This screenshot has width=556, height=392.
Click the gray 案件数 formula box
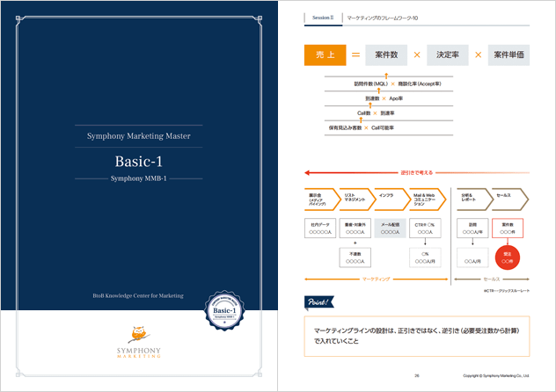[386, 54]
